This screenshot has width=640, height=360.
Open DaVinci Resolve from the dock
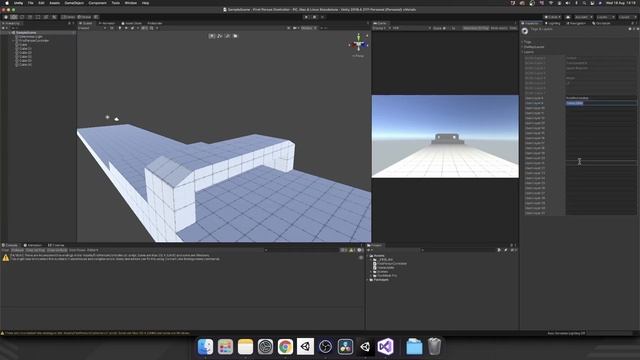click(x=345, y=347)
